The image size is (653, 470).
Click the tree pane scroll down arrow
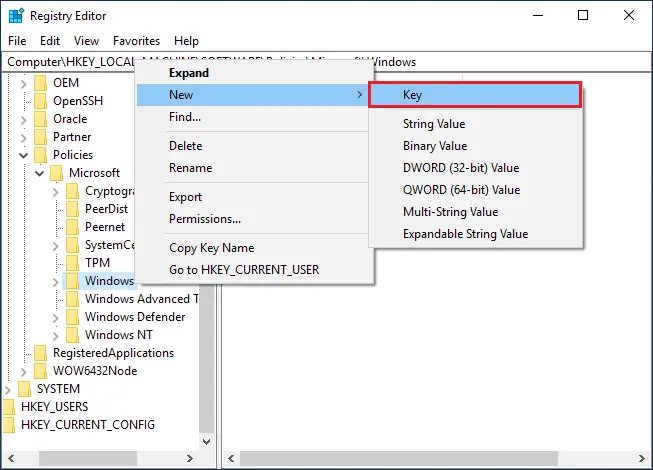[207, 442]
